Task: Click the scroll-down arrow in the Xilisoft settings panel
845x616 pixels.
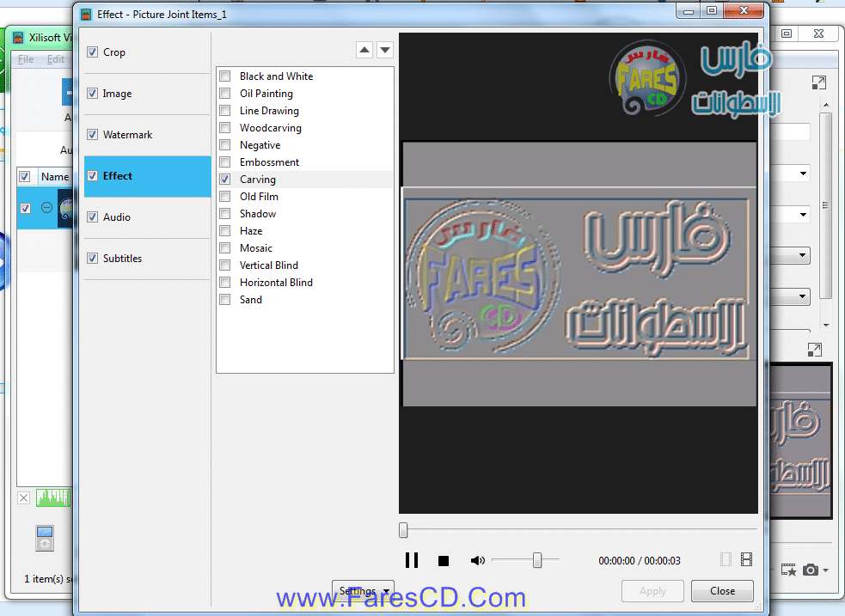Action: pos(826,326)
